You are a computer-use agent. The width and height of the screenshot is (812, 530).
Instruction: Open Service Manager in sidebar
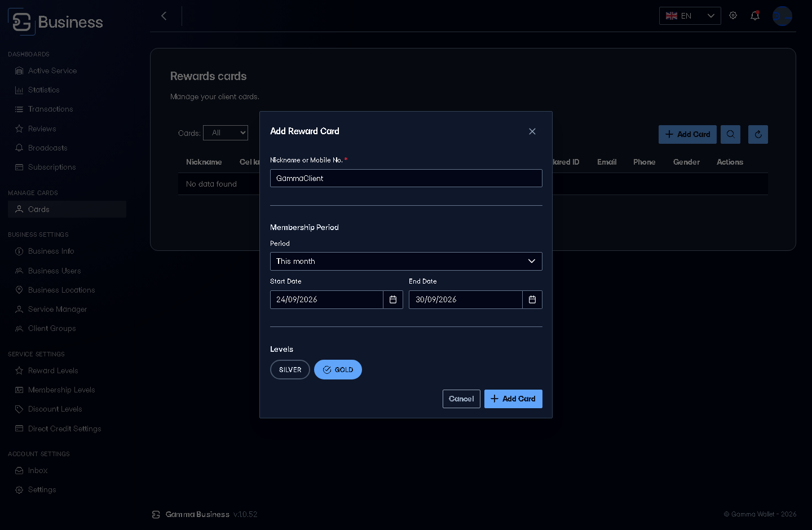pos(67,309)
